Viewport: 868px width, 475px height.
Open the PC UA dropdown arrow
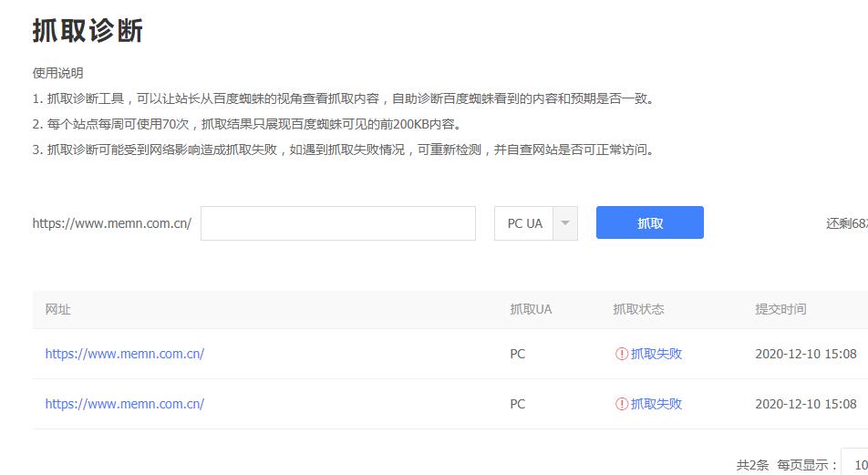click(565, 223)
